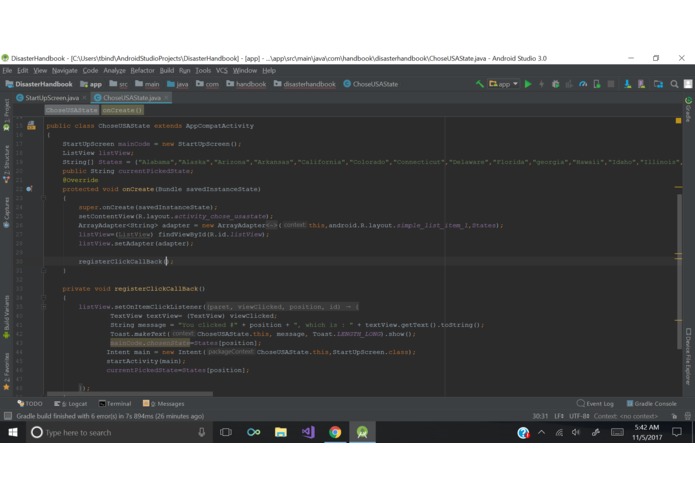
Task: Select the onCreate() structure breadcrumb
Action: pyautogui.click(x=122, y=110)
